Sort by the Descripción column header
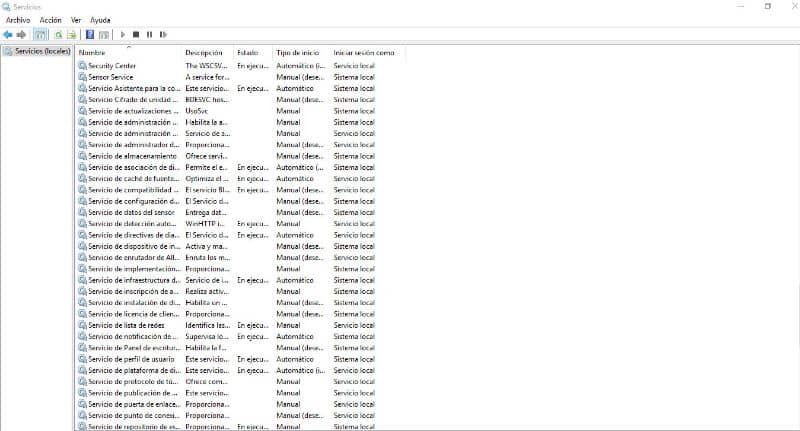This screenshot has width=800, height=431. tap(204, 53)
